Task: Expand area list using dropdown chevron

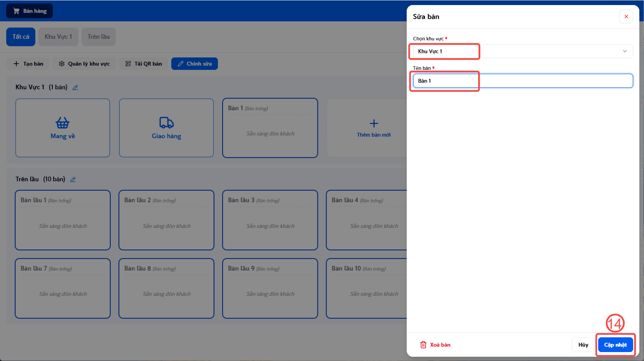Action: click(x=625, y=51)
